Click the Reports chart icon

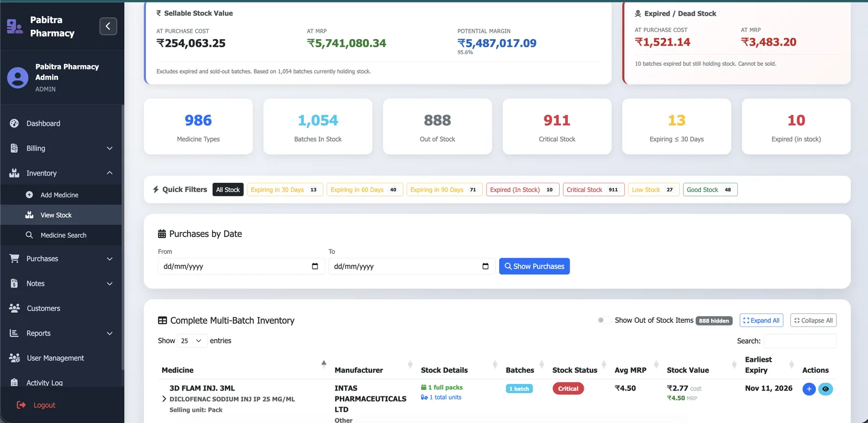pyautogui.click(x=15, y=333)
